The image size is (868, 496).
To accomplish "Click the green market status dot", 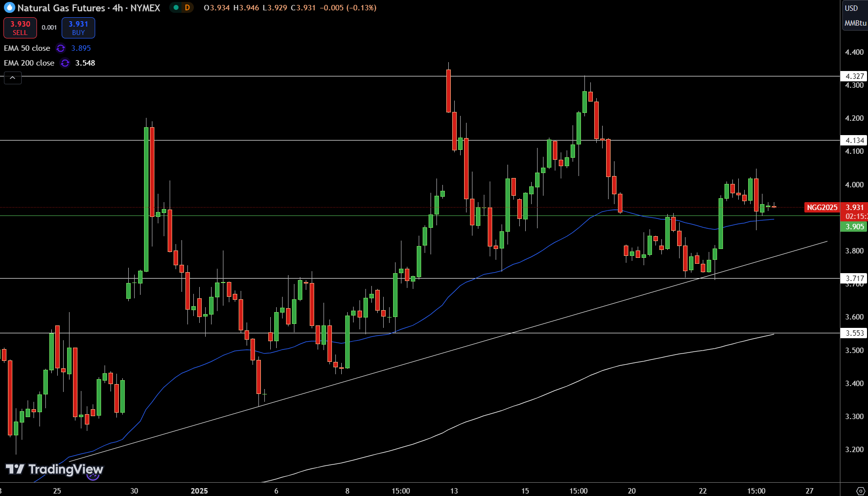I will 176,8.
